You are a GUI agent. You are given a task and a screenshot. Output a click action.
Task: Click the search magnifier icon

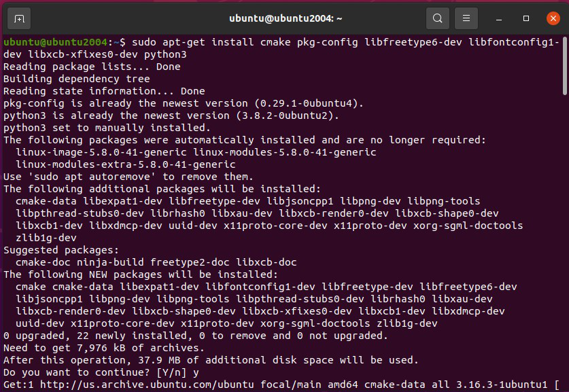pyautogui.click(x=438, y=18)
